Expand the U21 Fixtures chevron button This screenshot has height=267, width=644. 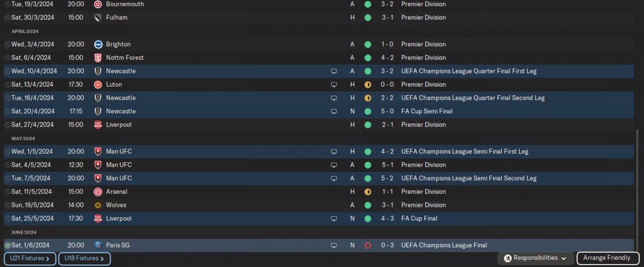click(x=30, y=258)
